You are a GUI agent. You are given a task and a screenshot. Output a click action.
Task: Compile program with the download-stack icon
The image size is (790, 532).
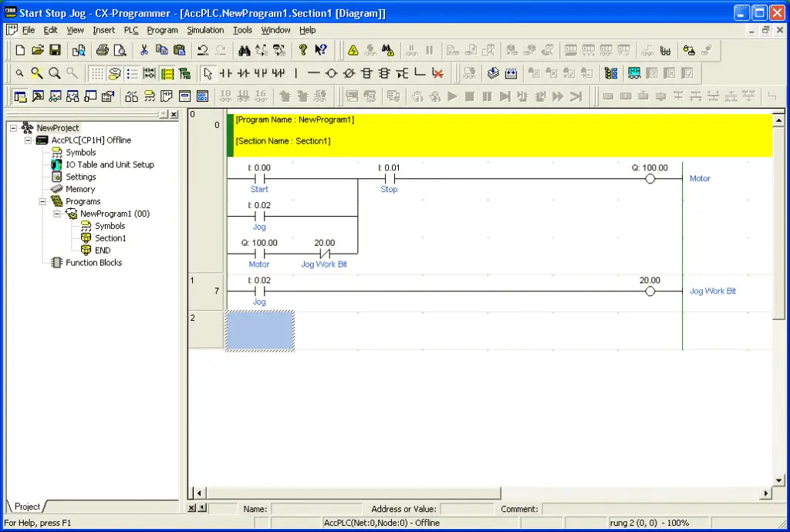[x=493, y=73]
